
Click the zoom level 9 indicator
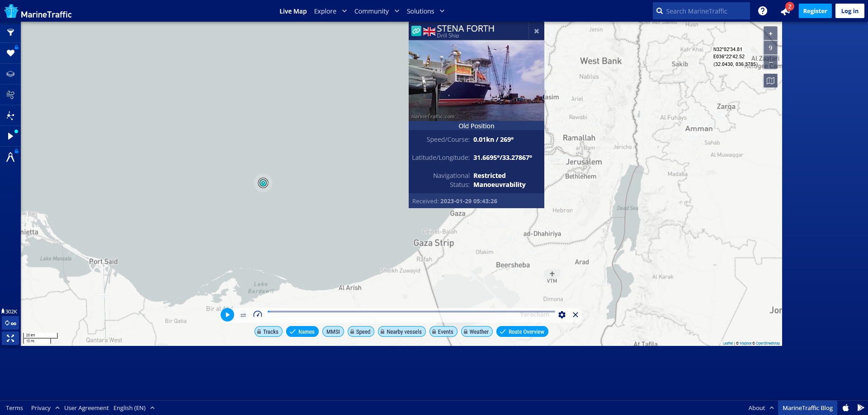coord(771,48)
